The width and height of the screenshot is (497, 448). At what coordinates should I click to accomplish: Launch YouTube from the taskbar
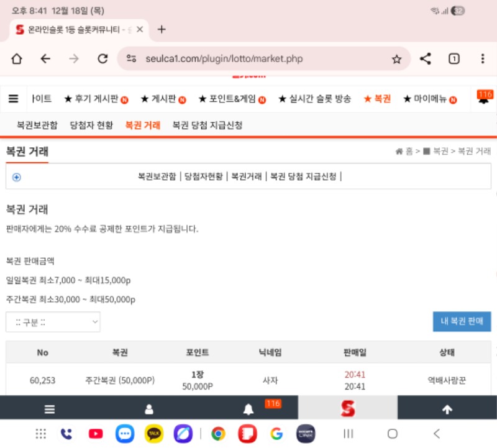[x=96, y=434]
